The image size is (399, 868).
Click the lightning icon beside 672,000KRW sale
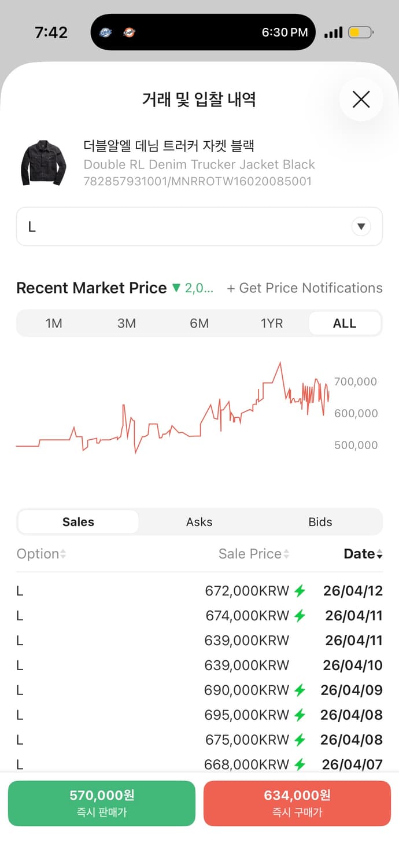coord(300,591)
